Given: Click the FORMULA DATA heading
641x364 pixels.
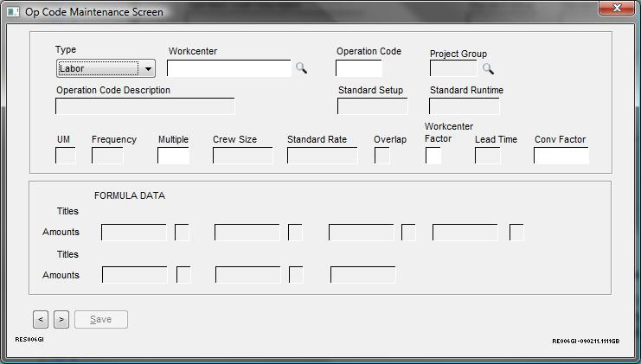Looking at the screenshot, I should point(130,195).
